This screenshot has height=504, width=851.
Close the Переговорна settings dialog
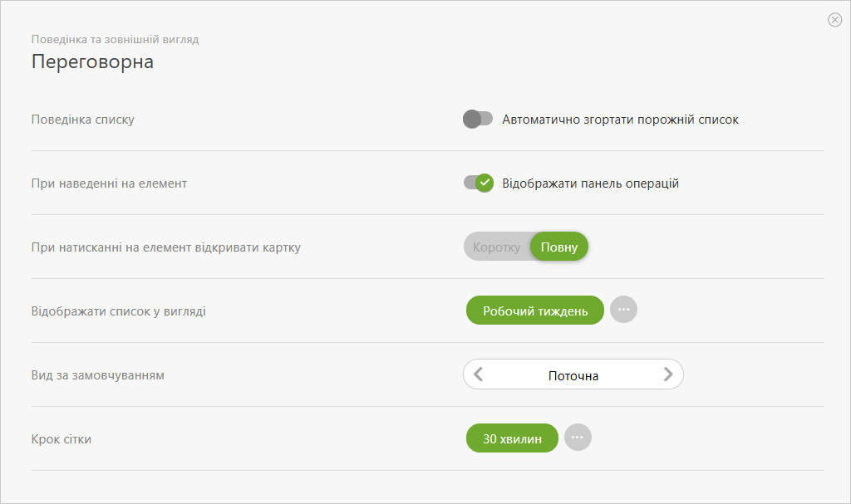coord(834,20)
